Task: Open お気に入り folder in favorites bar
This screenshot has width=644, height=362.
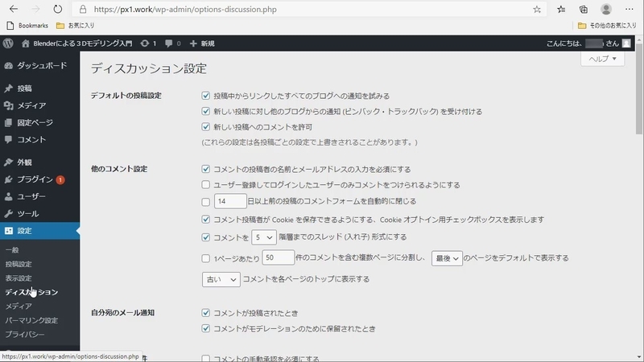Action: pos(76,26)
